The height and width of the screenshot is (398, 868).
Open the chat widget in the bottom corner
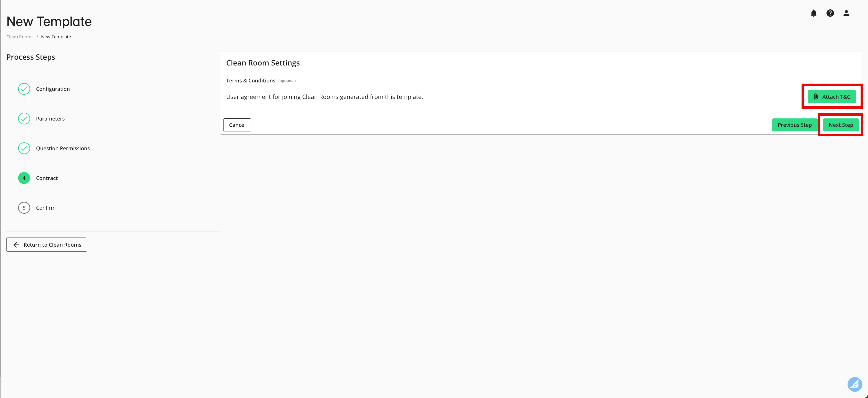pyautogui.click(x=855, y=384)
